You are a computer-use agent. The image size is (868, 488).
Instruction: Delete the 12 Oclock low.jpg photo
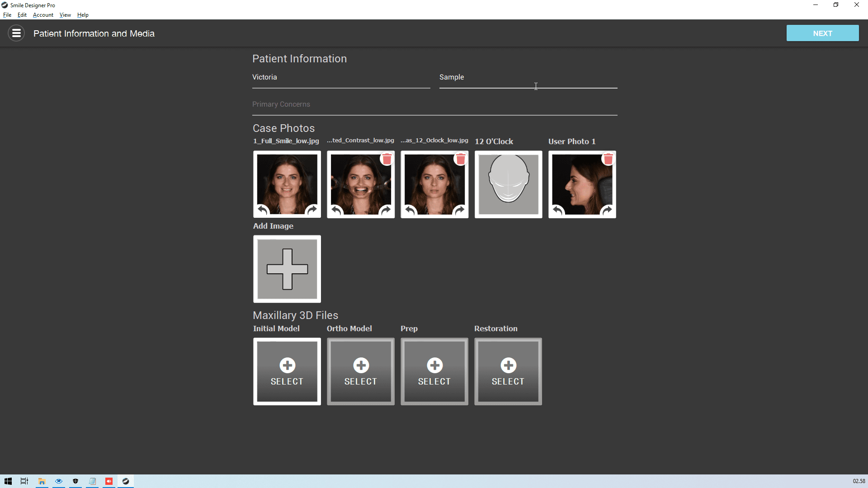point(461,159)
